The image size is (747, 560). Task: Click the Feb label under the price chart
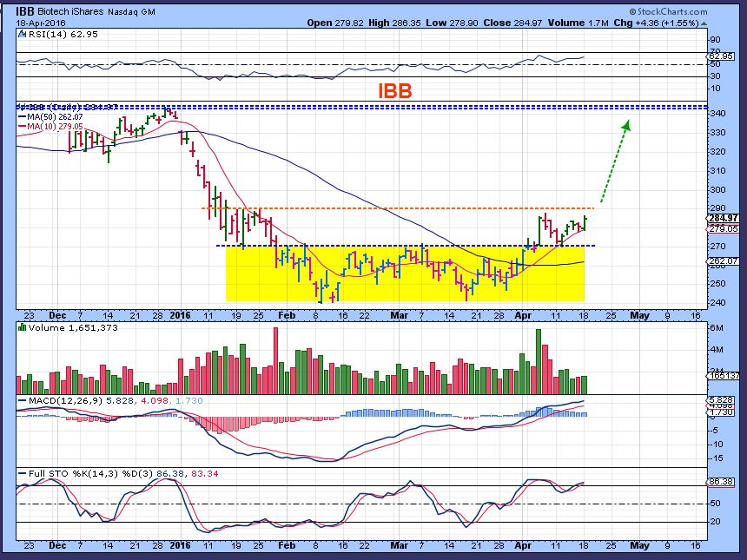(x=287, y=316)
